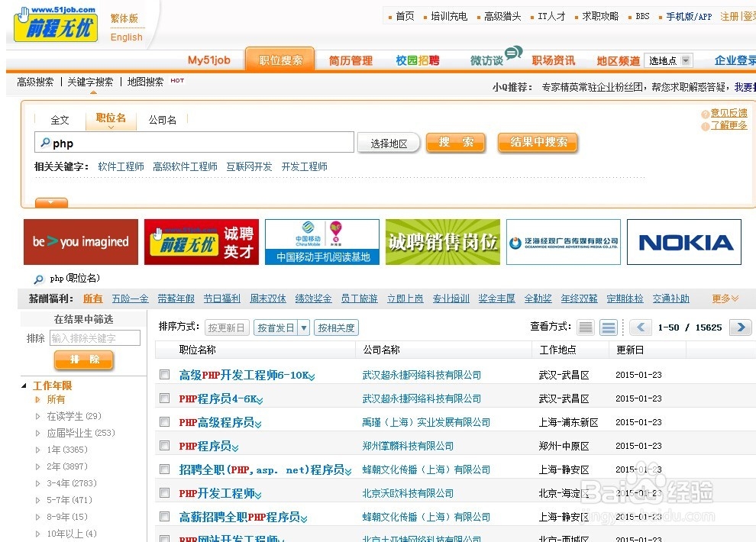Click the 输入排除关键字 input field
756x542 pixels.
coord(95,337)
